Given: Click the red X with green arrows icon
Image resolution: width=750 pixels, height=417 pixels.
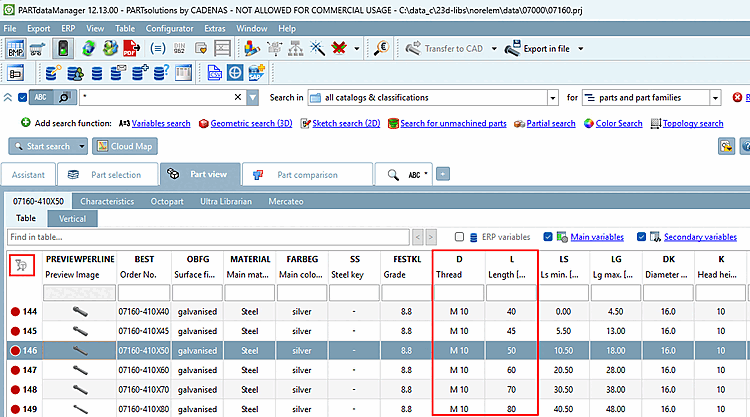Looking at the screenshot, I should click(x=339, y=48).
